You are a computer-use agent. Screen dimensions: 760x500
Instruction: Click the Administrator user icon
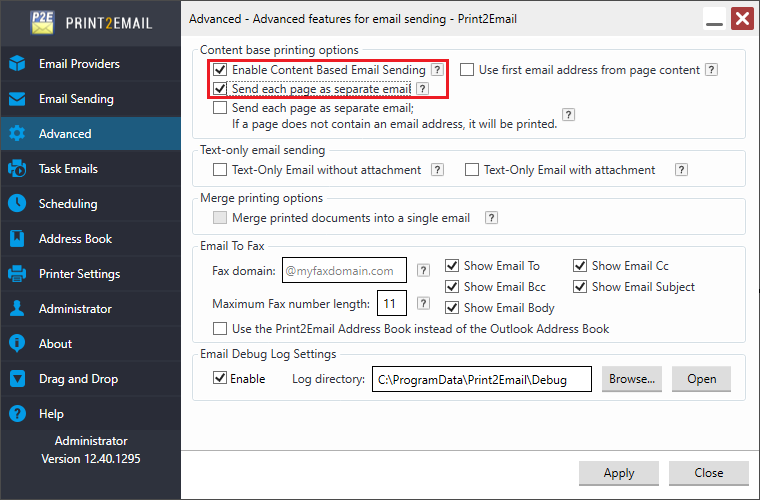tap(17, 309)
